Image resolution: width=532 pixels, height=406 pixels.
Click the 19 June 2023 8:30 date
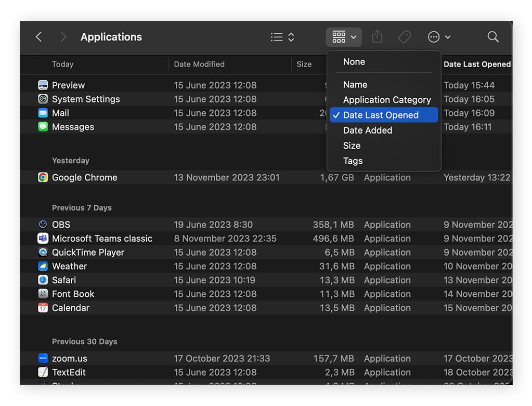[x=213, y=225]
